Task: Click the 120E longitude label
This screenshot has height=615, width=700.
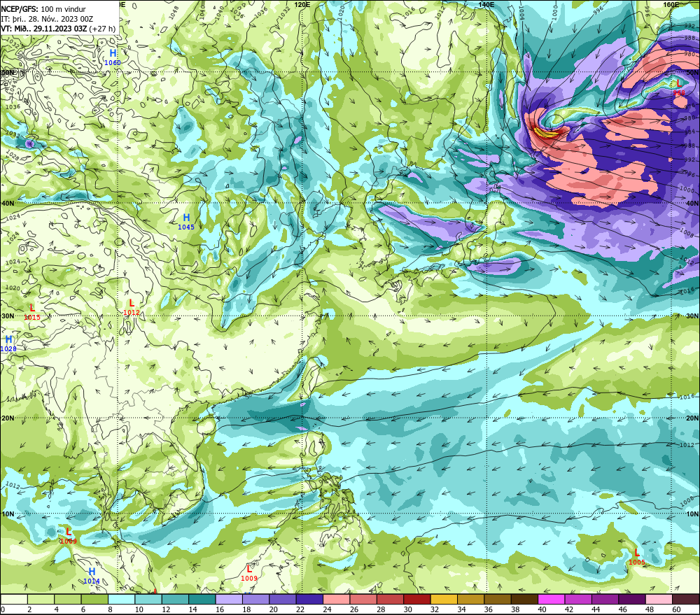Action: click(302, 4)
